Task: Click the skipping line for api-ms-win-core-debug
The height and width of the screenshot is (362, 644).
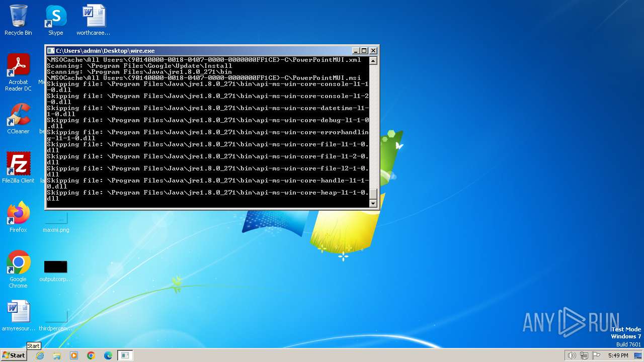Action: [x=208, y=123]
